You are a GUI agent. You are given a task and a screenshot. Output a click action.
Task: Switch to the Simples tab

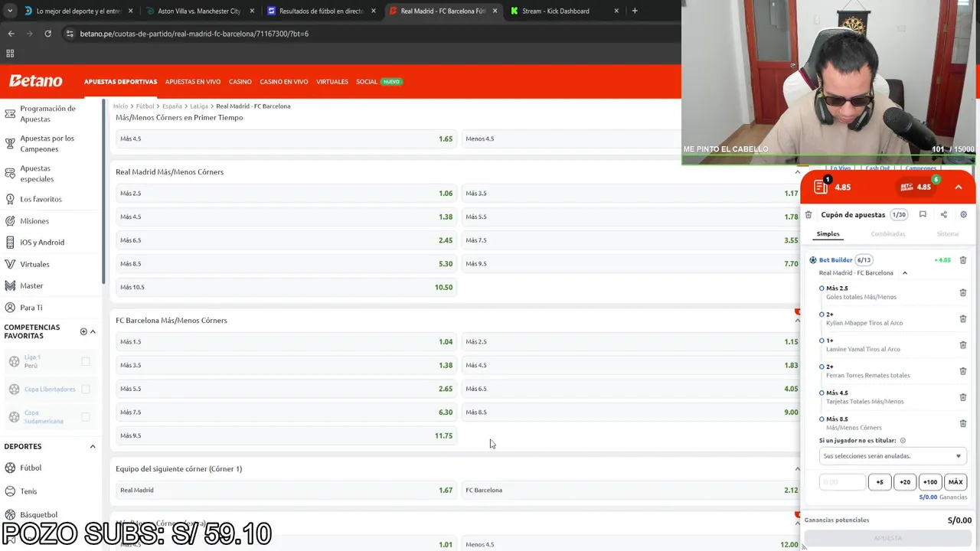[828, 234]
